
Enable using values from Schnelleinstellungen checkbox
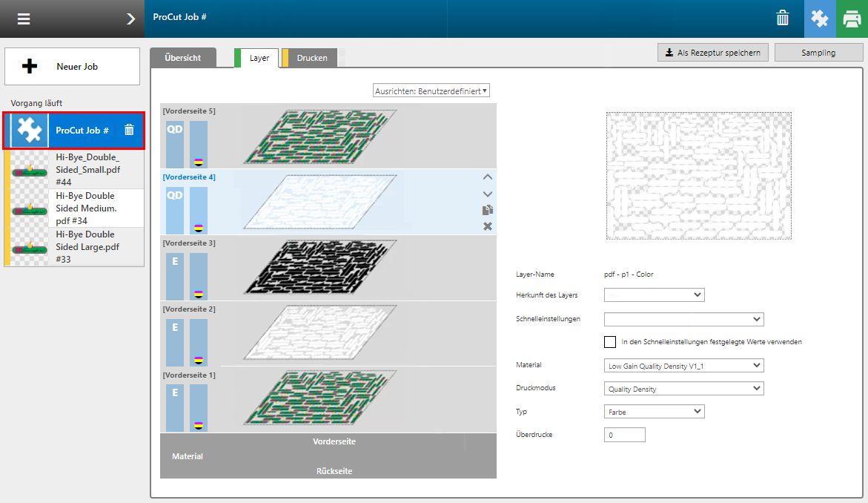[x=610, y=342]
